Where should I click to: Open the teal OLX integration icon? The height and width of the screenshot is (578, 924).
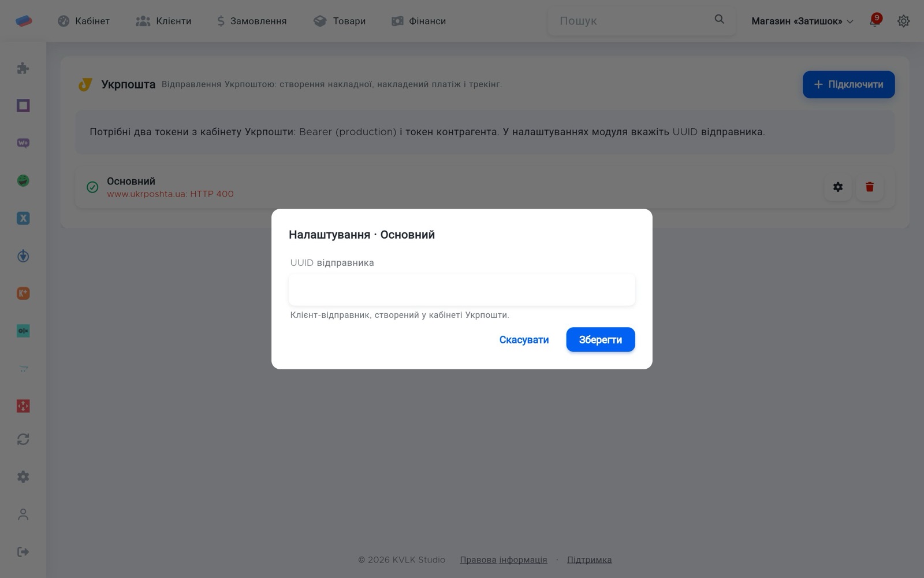pos(23,331)
